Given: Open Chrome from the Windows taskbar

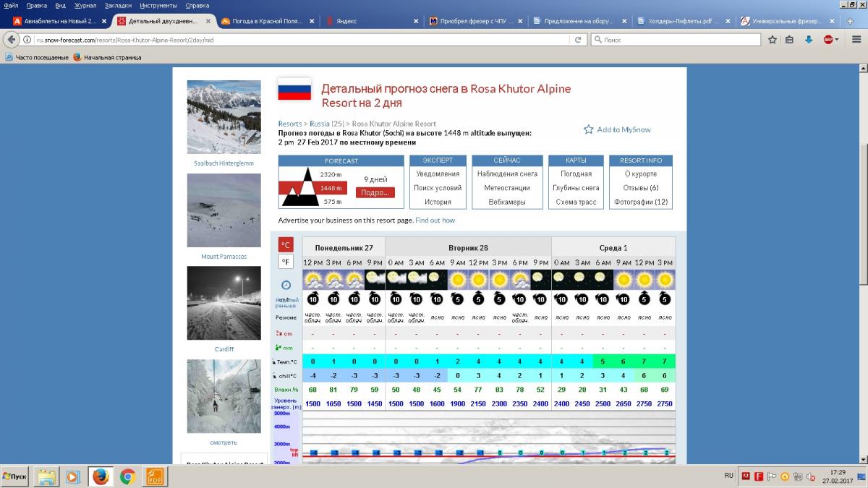Looking at the screenshot, I should pyautogui.click(x=128, y=476).
